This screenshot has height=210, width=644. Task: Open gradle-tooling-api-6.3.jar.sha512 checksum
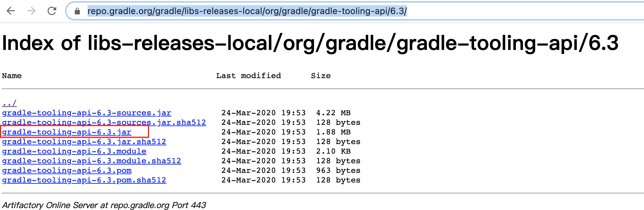[x=84, y=141]
